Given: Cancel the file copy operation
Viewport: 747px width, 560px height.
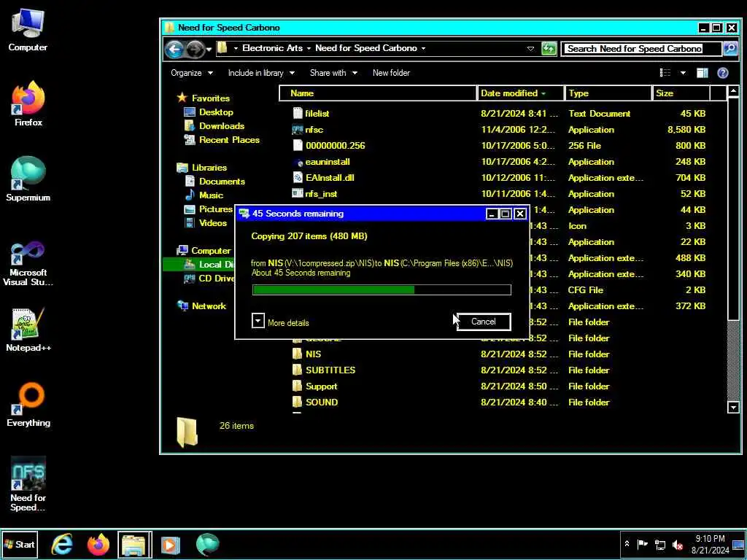Looking at the screenshot, I should tap(483, 322).
